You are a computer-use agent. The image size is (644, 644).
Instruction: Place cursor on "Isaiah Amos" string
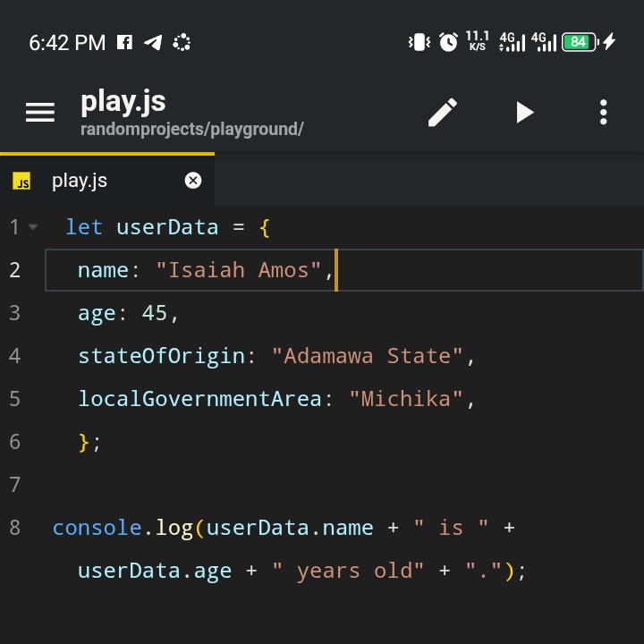[239, 270]
